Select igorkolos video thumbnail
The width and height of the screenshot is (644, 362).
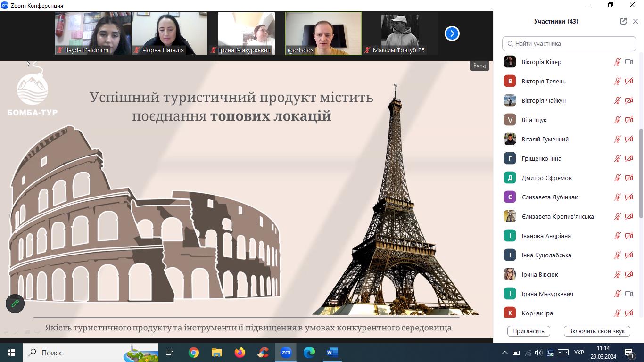pyautogui.click(x=323, y=33)
